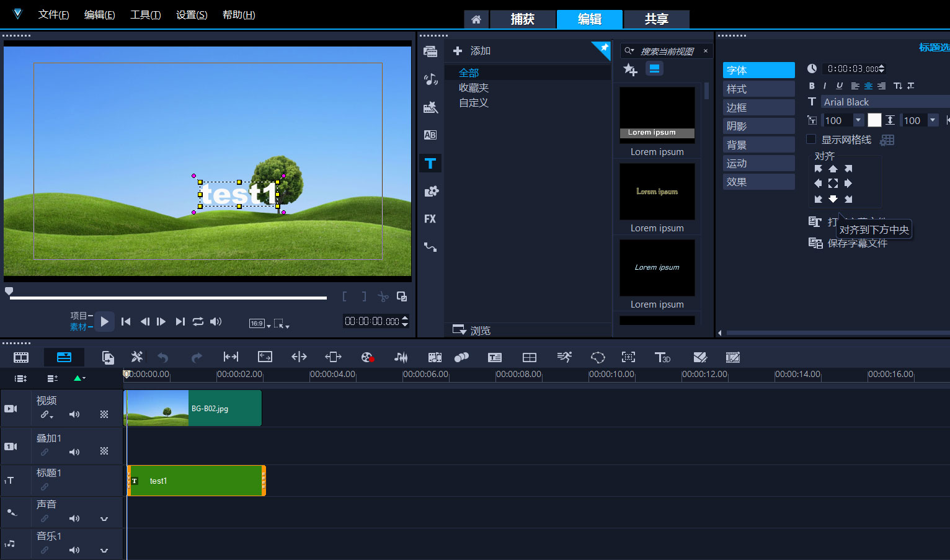Open the Motion Tracking runner icon
Image resolution: width=950 pixels, height=560 pixels.
click(564, 357)
